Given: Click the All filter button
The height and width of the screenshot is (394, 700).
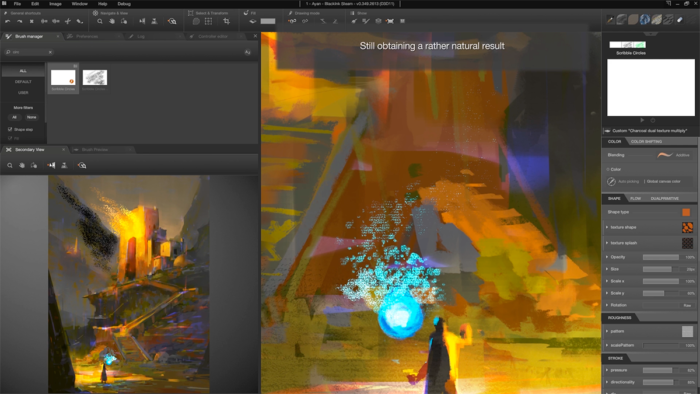Looking at the screenshot, I should pyautogui.click(x=15, y=117).
